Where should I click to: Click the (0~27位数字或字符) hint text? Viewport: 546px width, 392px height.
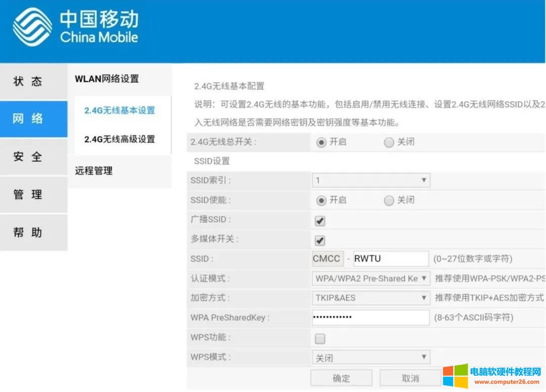click(473, 259)
